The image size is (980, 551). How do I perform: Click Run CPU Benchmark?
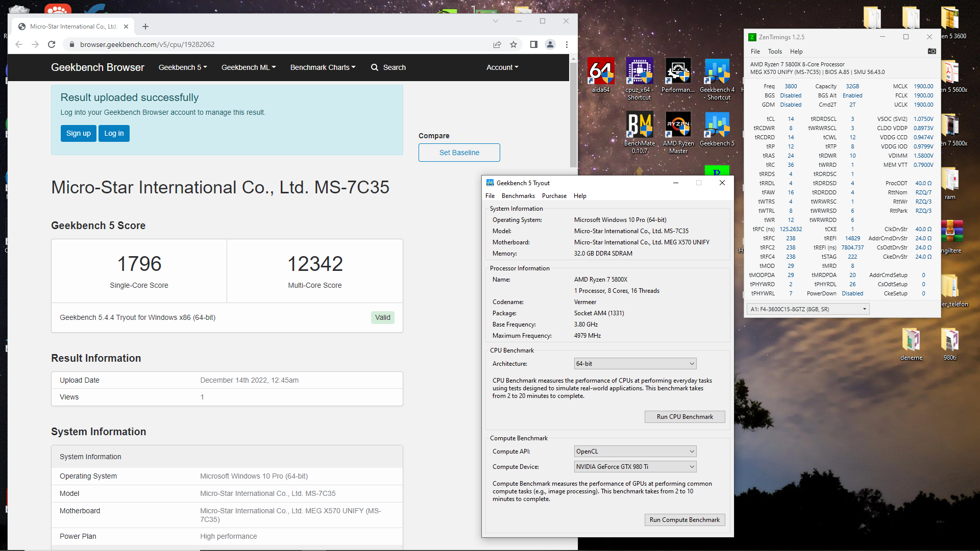[x=685, y=417]
